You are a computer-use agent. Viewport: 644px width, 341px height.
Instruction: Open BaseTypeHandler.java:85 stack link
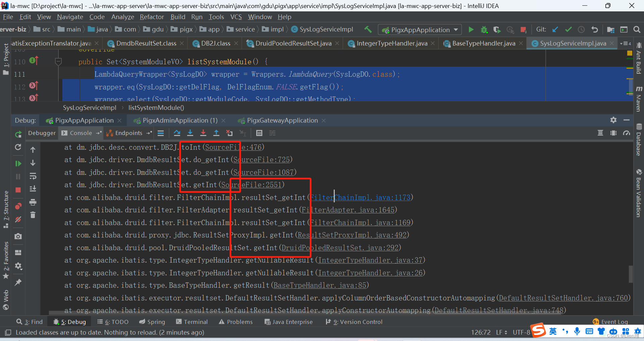point(320,285)
